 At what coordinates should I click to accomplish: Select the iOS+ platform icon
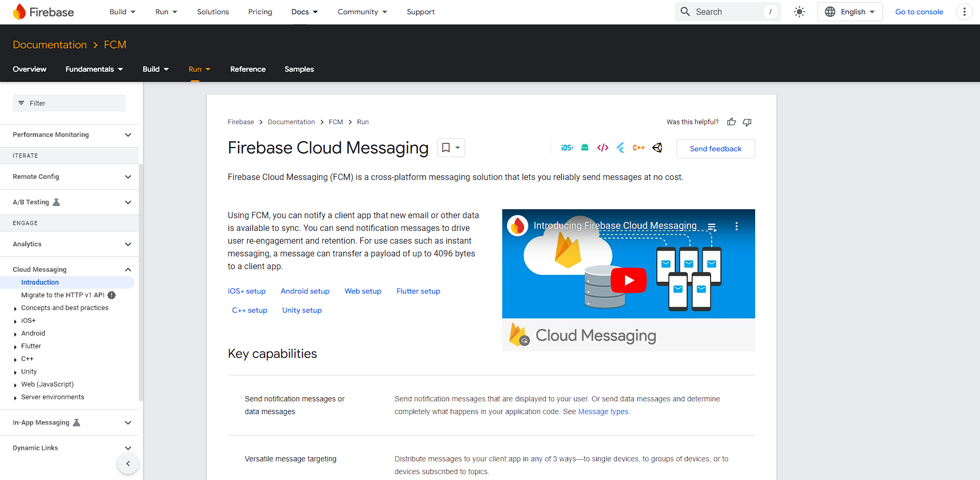coord(567,148)
